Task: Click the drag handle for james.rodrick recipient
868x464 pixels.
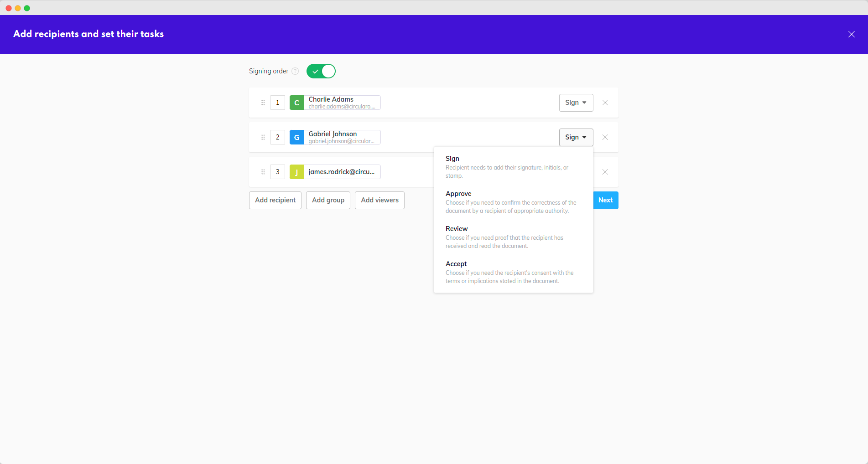Action: (x=263, y=172)
